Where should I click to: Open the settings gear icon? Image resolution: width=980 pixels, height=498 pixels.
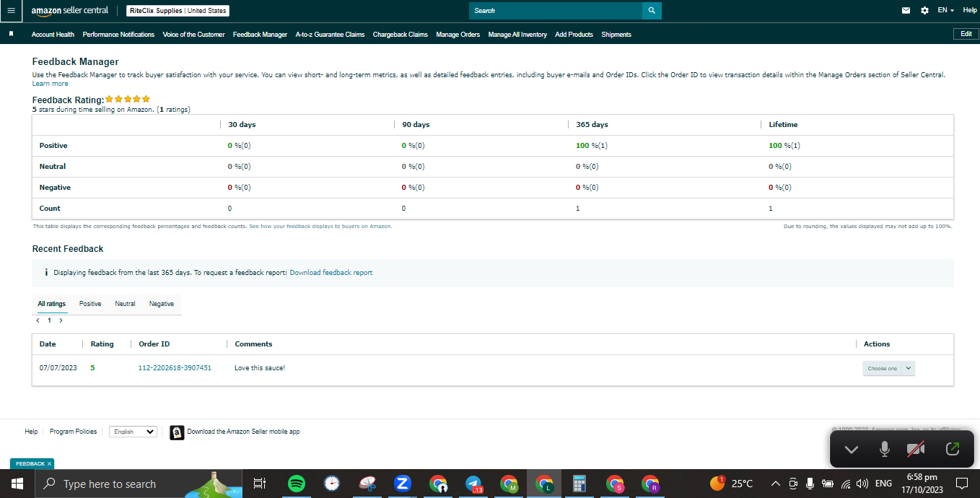[925, 11]
